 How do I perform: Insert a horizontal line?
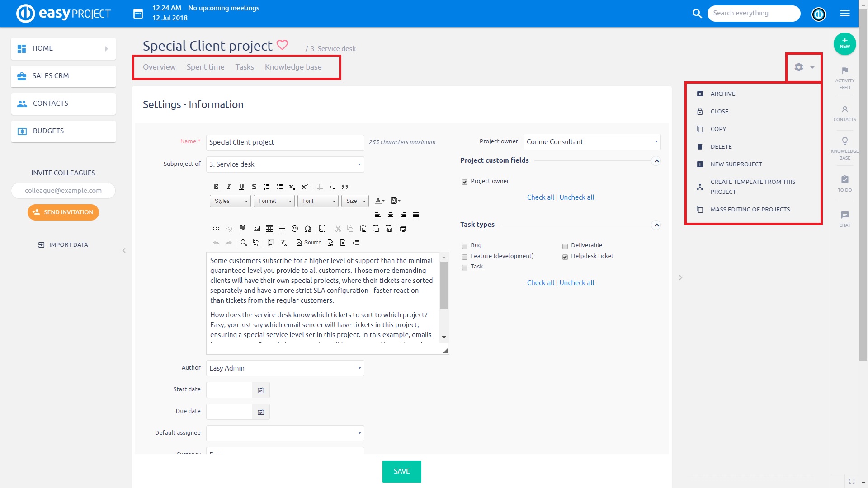point(282,229)
